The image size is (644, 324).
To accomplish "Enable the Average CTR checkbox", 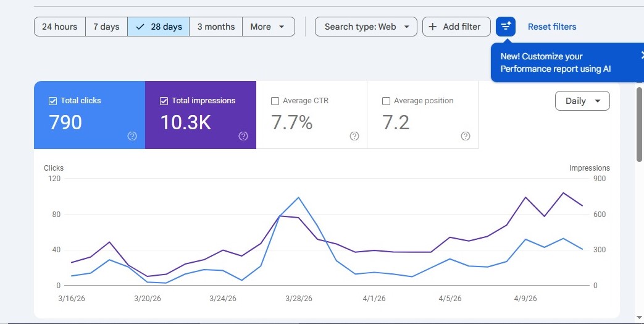I will 275,101.
